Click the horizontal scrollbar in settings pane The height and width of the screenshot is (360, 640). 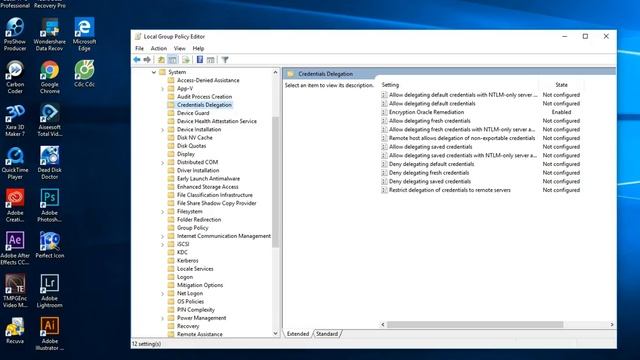(475, 324)
